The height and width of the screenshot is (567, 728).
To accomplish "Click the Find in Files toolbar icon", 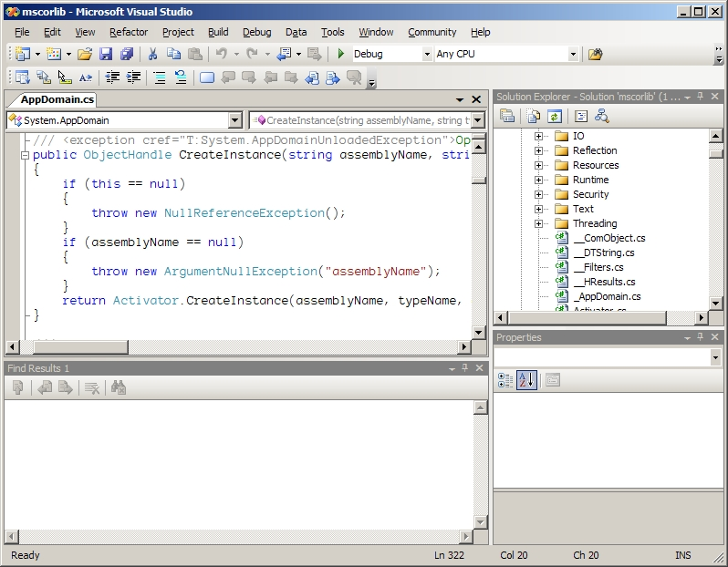I will [x=595, y=55].
